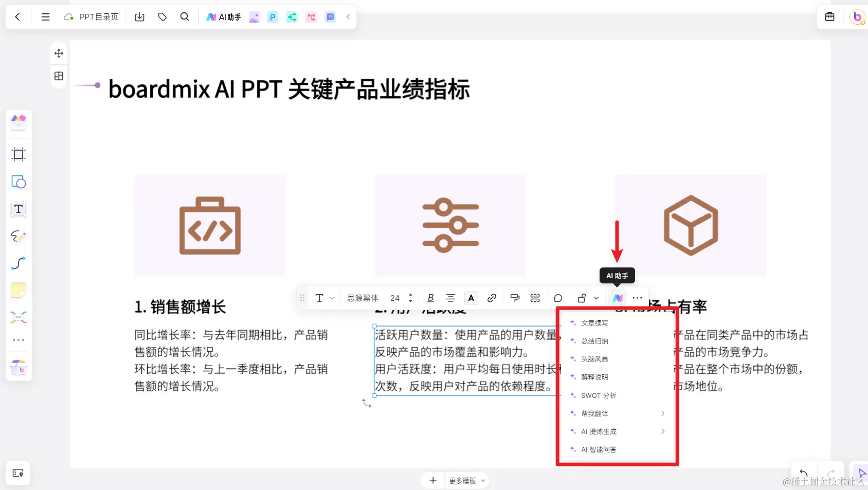Select the frame tool in left sidebar

coord(19,154)
